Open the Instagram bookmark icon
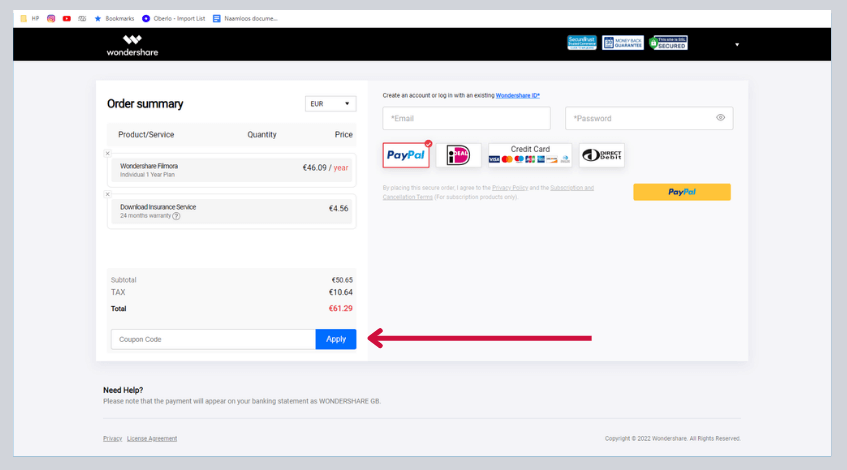The width and height of the screenshot is (847, 470). coord(51,18)
